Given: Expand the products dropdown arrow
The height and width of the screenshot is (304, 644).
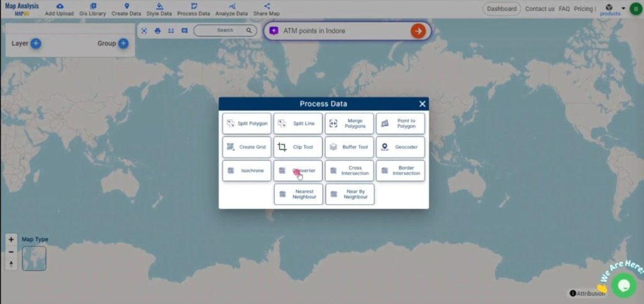Looking at the screenshot, I should [x=623, y=8].
